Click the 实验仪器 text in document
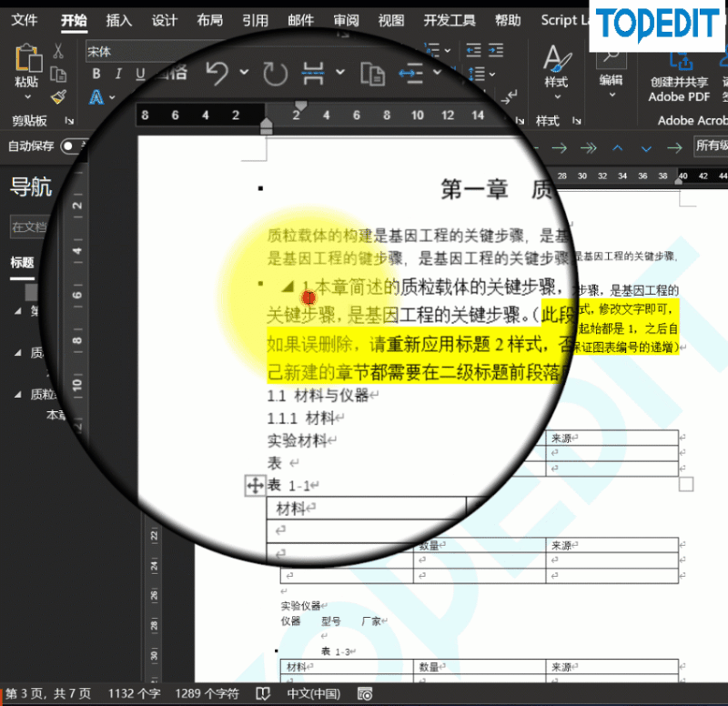Image resolution: width=728 pixels, height=706 pixels. (x=300, y=606)
